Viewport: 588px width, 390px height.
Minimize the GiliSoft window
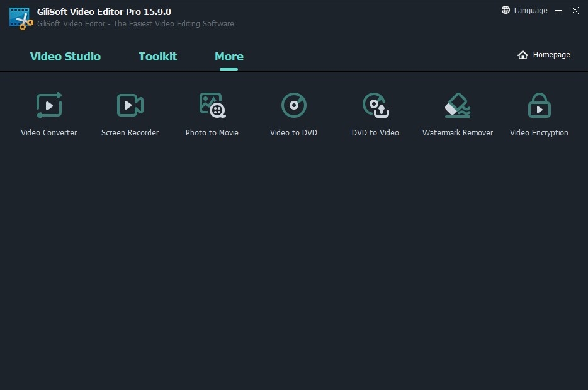558,11
